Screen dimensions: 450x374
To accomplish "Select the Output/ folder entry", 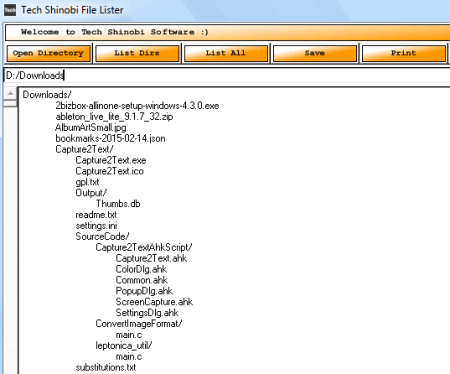I will [x=91, y=193].
